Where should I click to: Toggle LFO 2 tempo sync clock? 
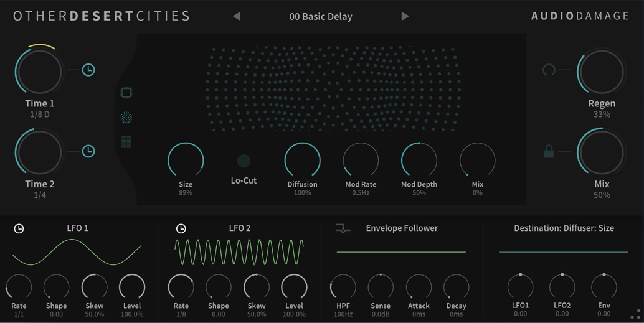tap(181, 228)
